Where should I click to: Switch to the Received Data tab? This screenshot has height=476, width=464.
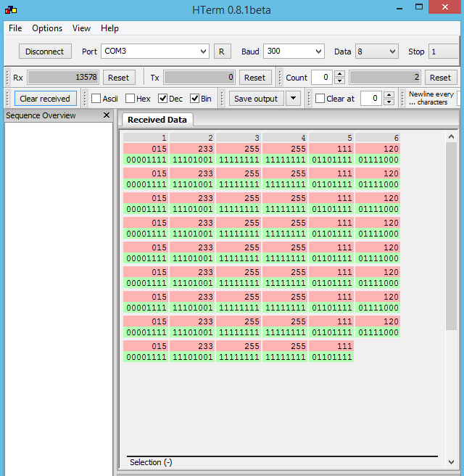[x=157, y=120]
